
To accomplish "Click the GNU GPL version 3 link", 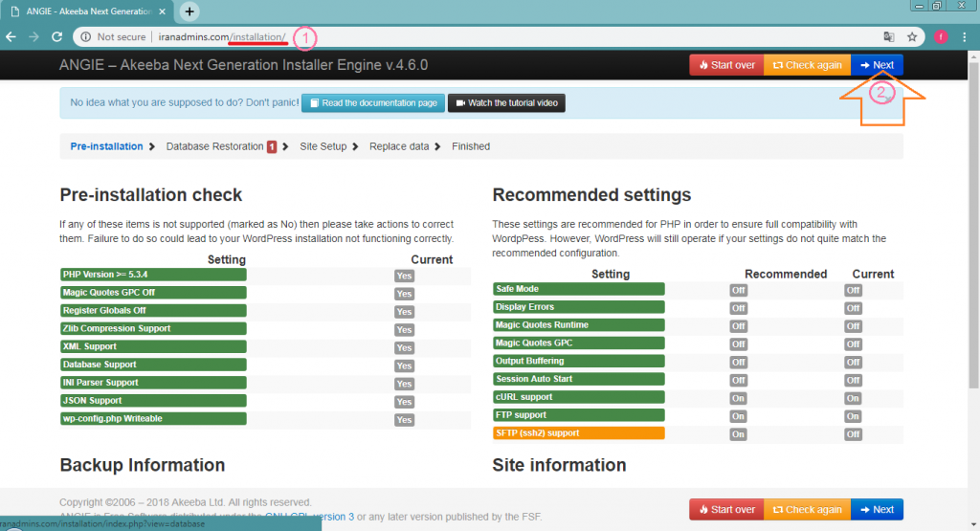I will point(309,517).
